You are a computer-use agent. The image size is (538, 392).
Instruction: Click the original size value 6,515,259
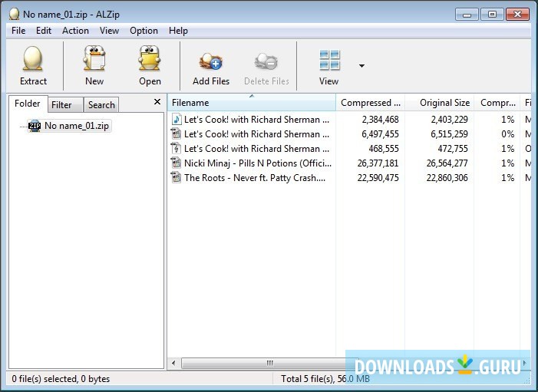pos(449,133)
